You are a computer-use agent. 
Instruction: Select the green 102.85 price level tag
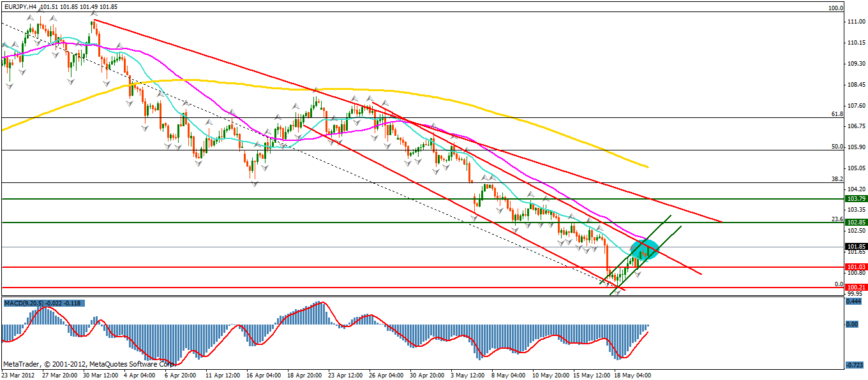(x=855, y=223)
